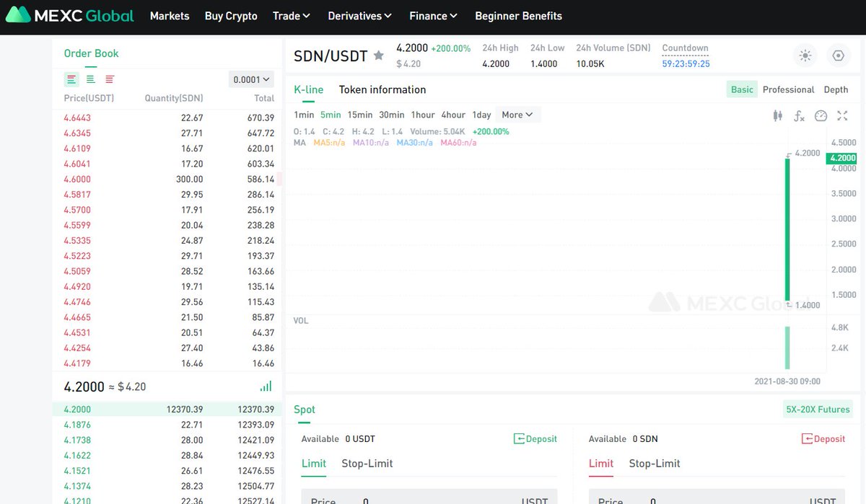Click MA5 indicator label
Screen dimensions: 866x504
click(x=329, y=143)
